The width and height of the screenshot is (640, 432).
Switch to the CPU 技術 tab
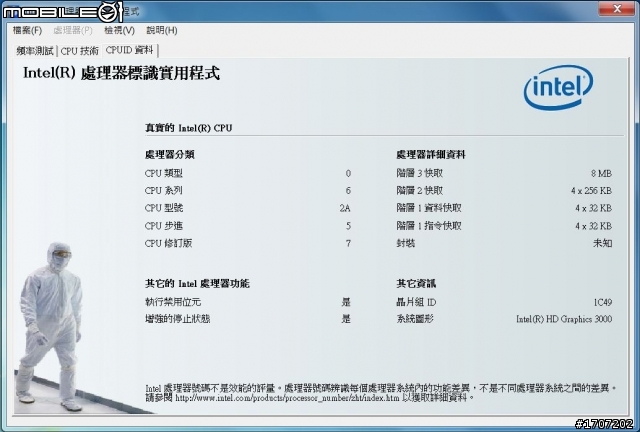pyautogui.click(x=80, y=51)
